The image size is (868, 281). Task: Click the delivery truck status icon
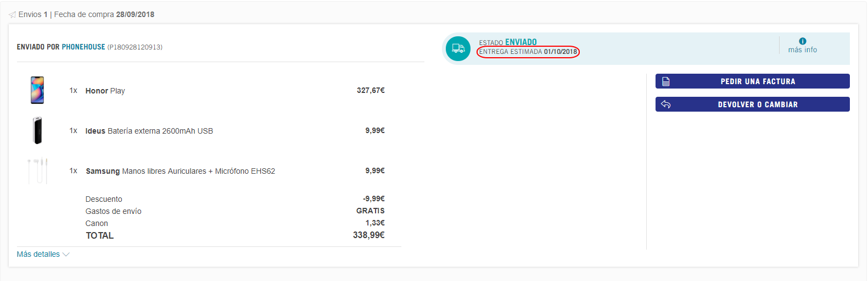click(458, 48)
